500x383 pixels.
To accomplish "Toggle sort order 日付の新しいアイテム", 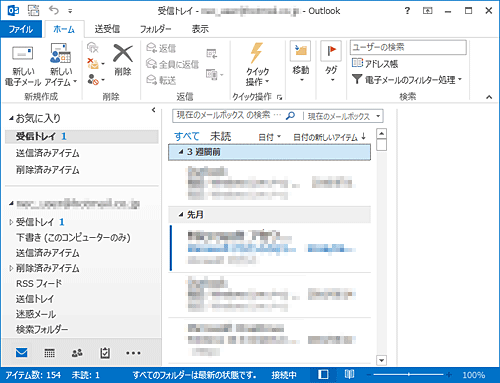I will (329, 137).
